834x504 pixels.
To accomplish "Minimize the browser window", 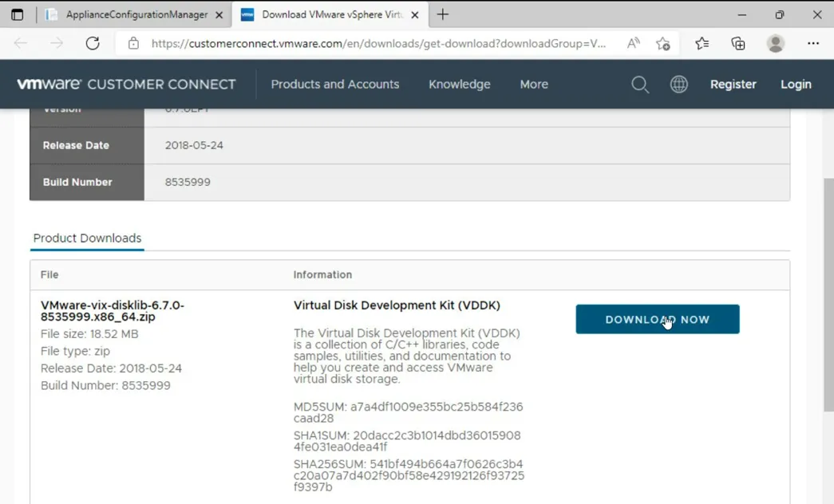I will tap(741, 15).
